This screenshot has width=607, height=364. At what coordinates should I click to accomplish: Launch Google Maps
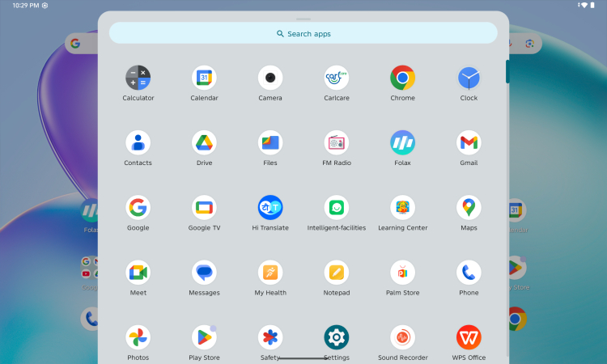coord(469,208)
